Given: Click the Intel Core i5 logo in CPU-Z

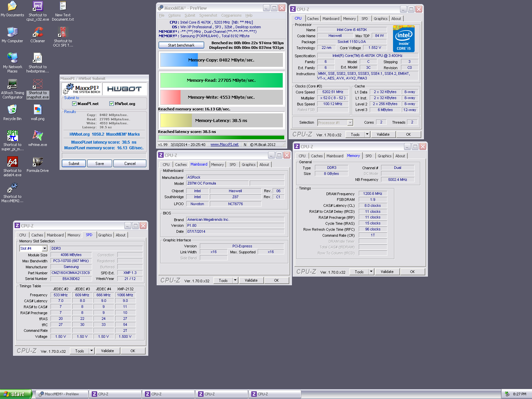Looking at the screenshot, I should pos(404,39).
